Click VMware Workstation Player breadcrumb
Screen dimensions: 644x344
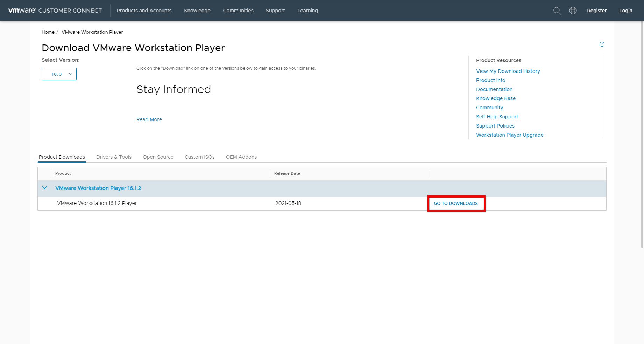pos(92,32)
